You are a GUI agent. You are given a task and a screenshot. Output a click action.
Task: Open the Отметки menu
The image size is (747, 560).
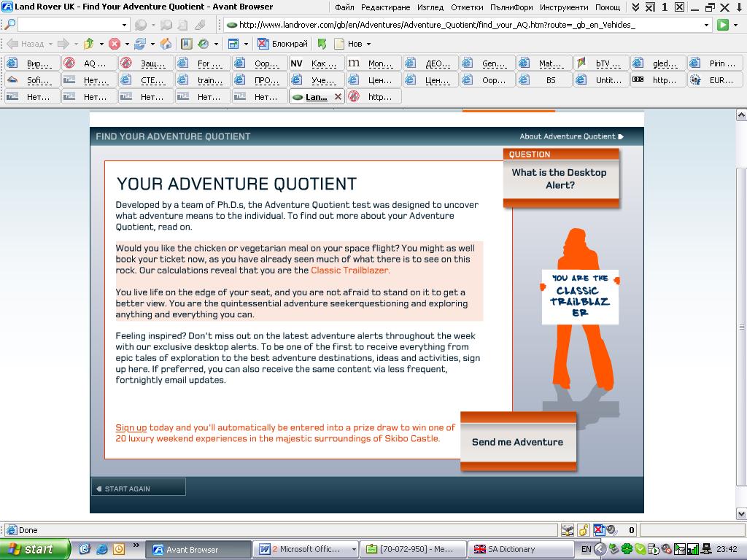pyautogui.click(x=467, y=7)
